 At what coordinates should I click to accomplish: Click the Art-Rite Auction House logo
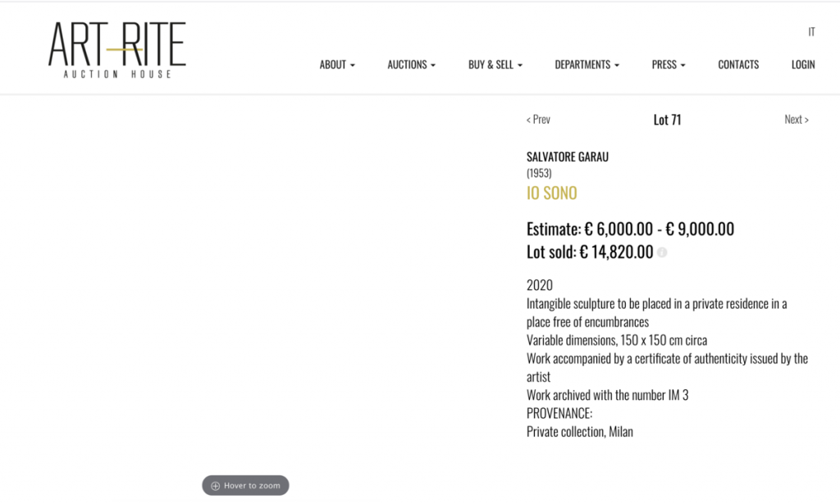(x=116, y=50)
